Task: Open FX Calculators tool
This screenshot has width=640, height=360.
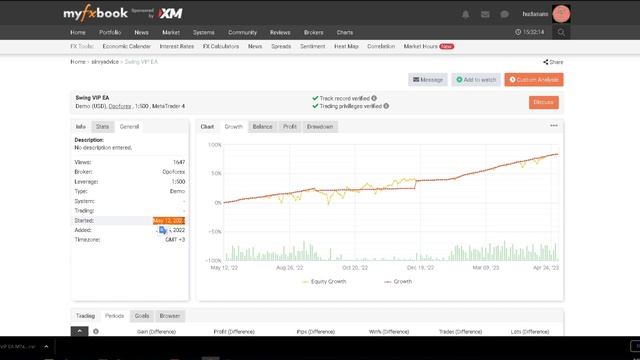Action: [x=221, y=47]
